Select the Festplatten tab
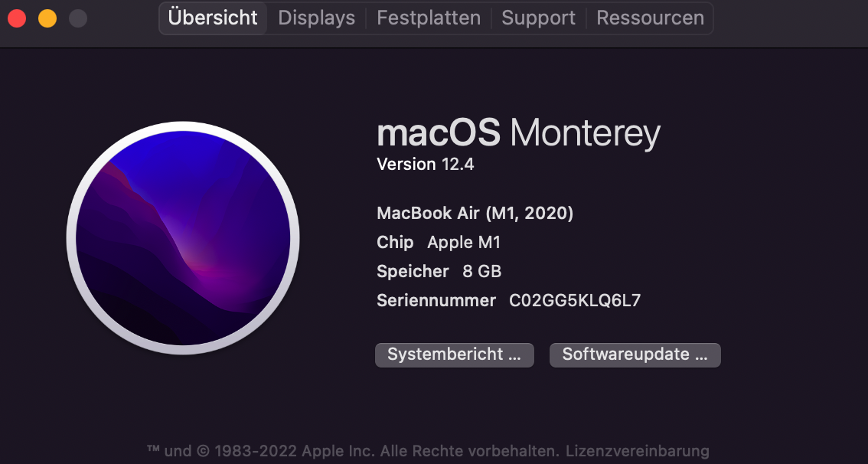Viewport: 868px width, 464px height. (429, 18)
